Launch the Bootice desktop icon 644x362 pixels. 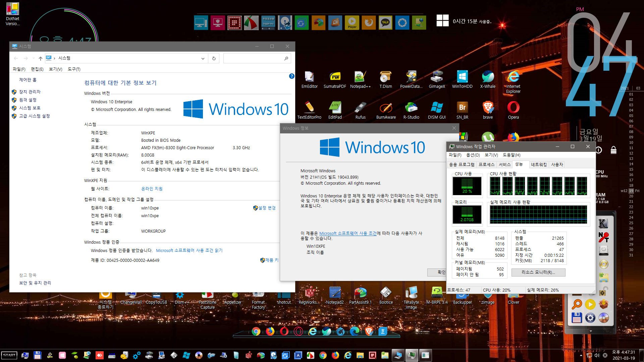point(386,296)
